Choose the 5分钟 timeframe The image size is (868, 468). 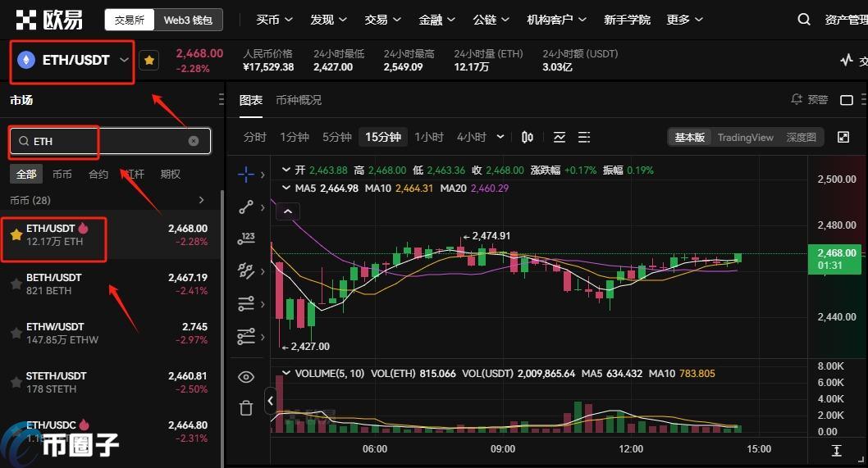pyautogui.click(x=337, y=137)
